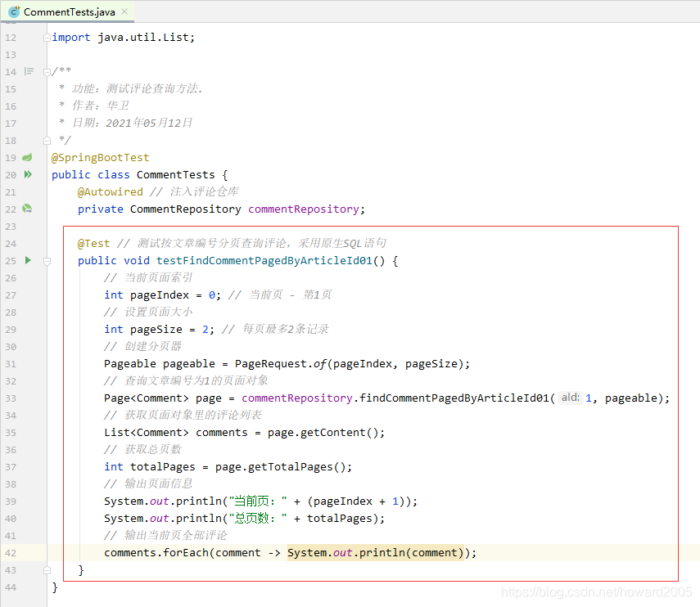700x607 pixels.
Task: Run all tests with the class run icon at line 20
Action: pos(28,174)
